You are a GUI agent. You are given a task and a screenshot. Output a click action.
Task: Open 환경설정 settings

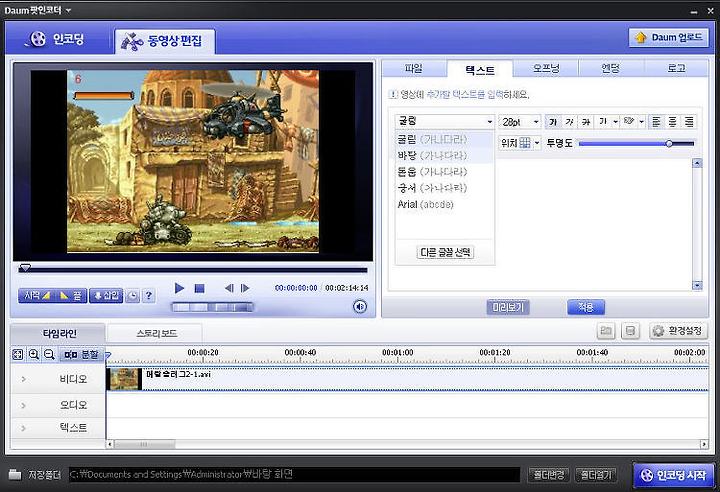(679, 331)
